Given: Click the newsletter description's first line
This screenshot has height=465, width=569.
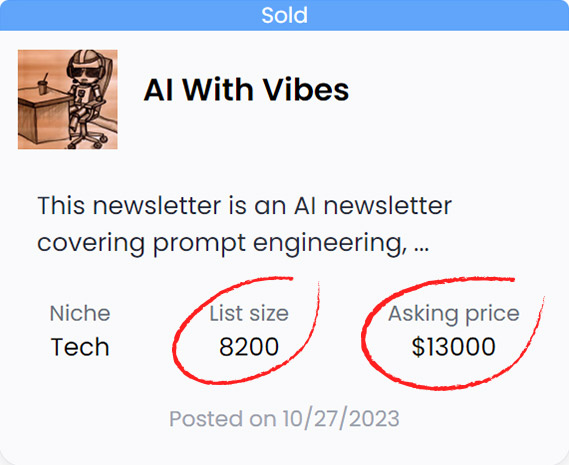Looking at the screenshot, I should (x=244, y=205).
